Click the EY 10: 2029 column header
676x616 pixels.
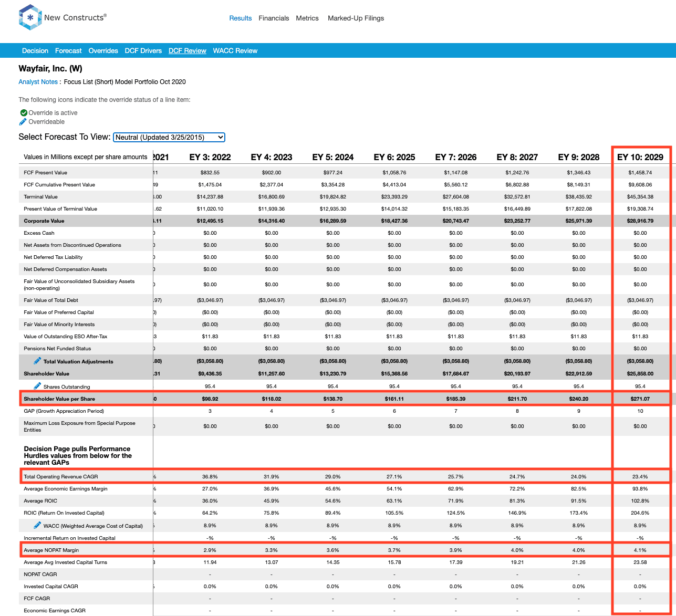pyautogui.click(x=640, y=157)
